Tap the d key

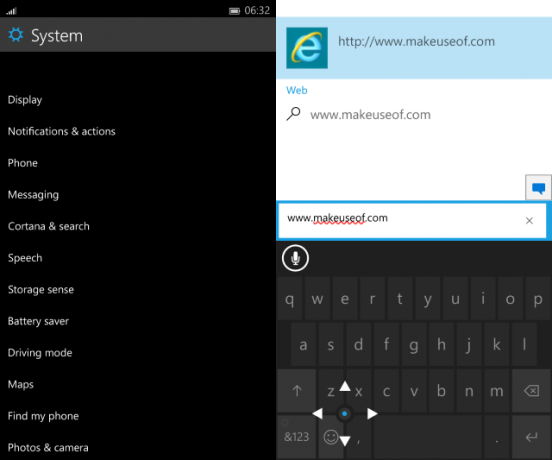[358, 345]
